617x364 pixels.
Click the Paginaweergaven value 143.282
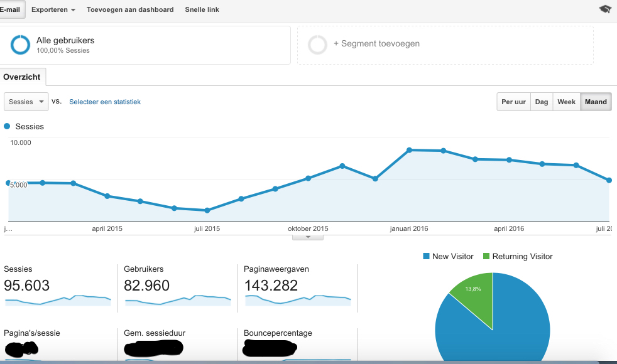pos(271,286)
